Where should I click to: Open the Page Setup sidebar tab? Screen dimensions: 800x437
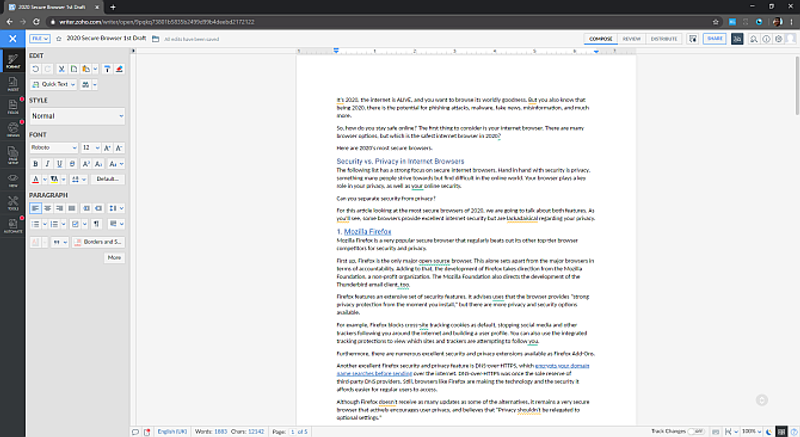point(13,154)
